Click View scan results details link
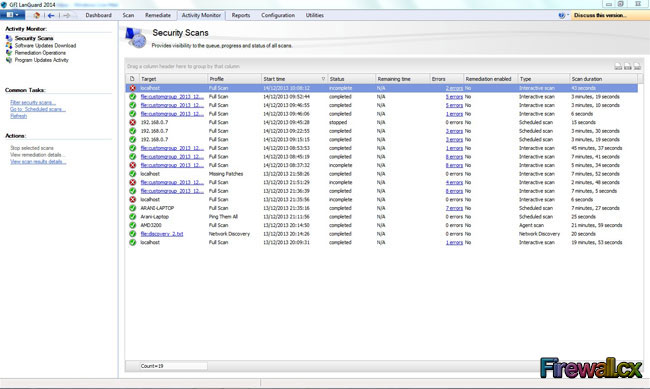Screen dimensions: 650x389 38,162
